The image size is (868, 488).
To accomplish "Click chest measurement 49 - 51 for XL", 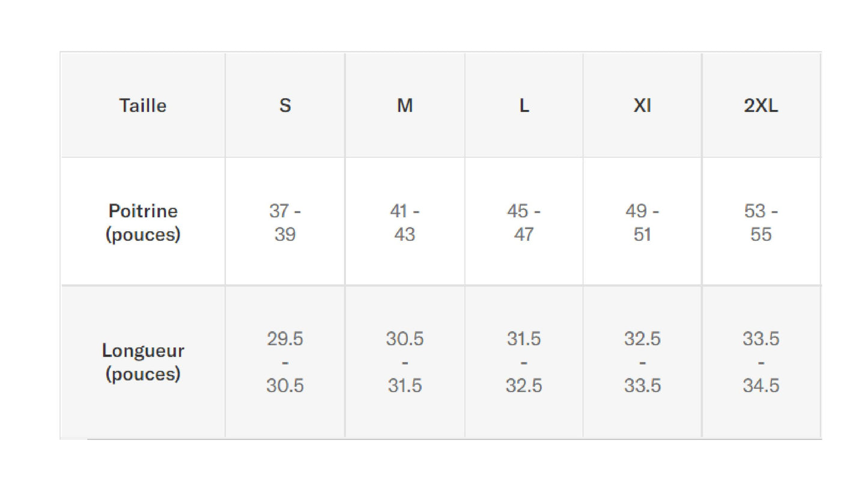I will [x=642, y=222].
